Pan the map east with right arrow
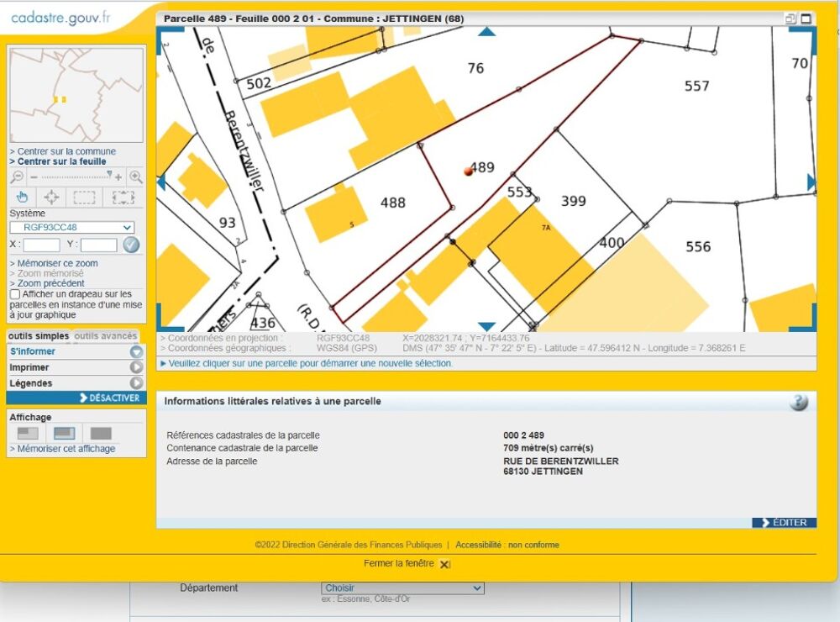The width and height of the screenshot is (840, 622). point(811,182)
